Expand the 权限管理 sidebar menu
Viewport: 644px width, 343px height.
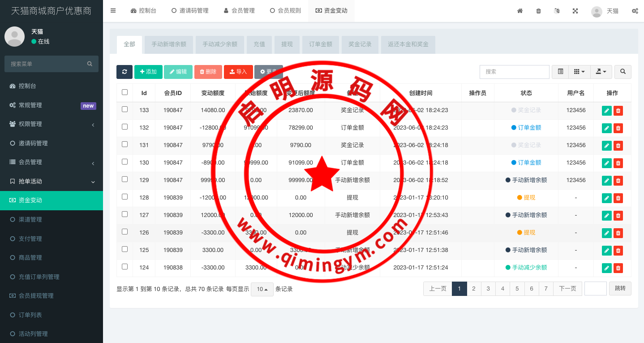52,124
